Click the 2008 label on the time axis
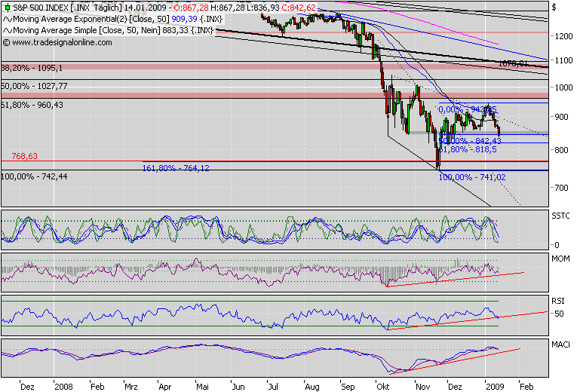580x392 pixels. point(64,387)
